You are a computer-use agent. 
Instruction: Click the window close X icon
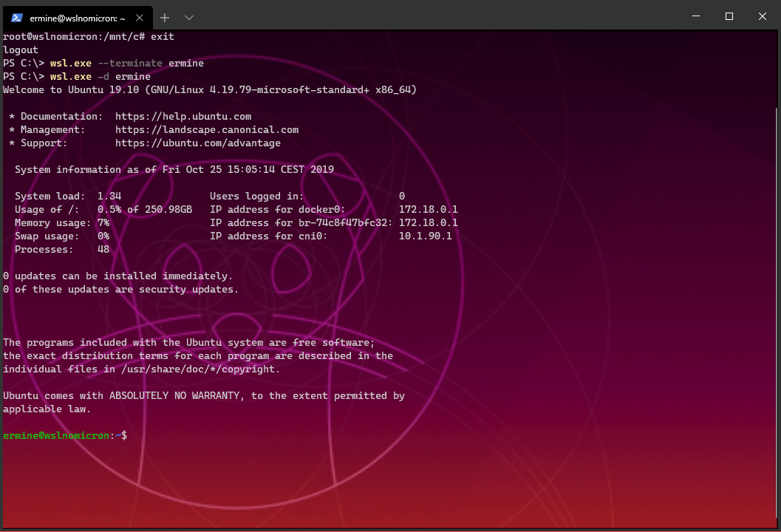762,16
